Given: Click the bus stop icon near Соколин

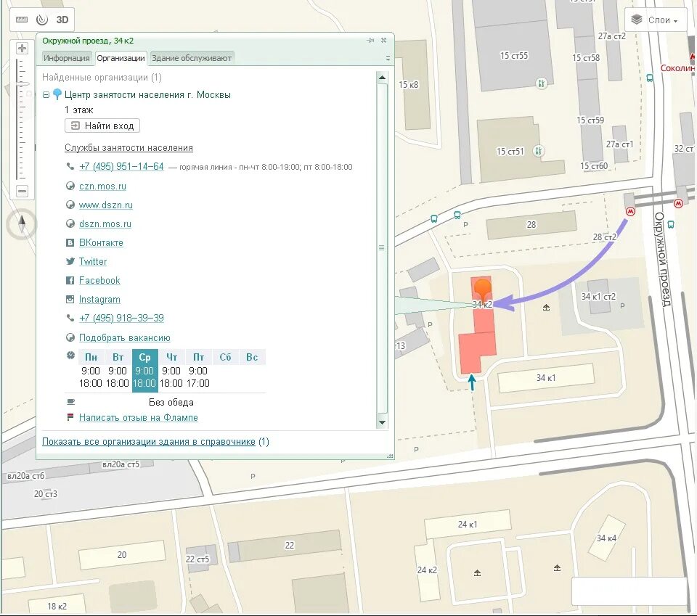Looking at the screenshot, I should tap(649, 78).
